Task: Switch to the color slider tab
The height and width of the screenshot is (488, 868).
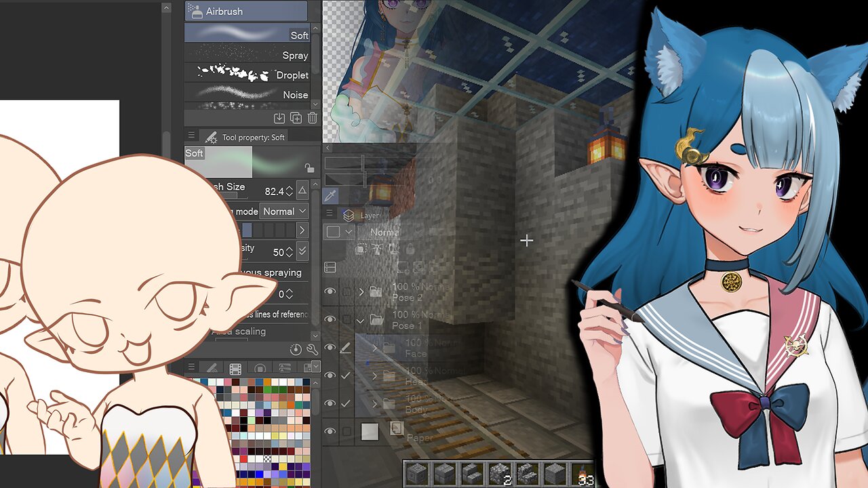Action: [x=285, y=369]
